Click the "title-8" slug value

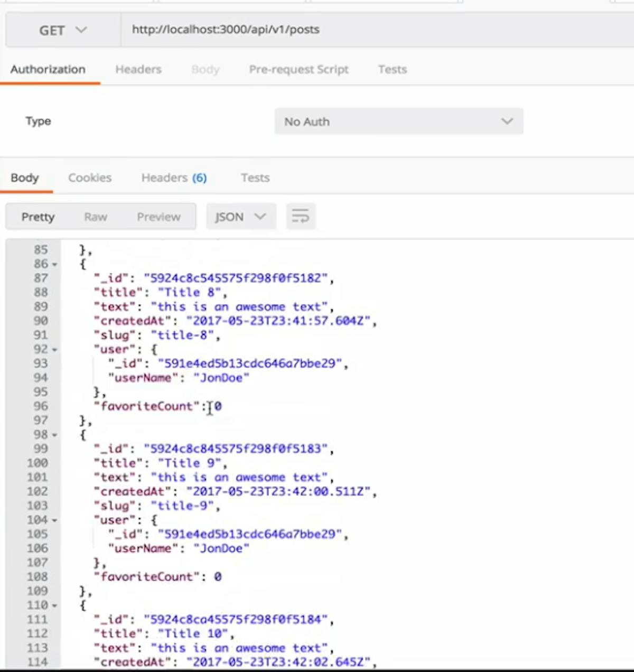(x=182, y=335)
